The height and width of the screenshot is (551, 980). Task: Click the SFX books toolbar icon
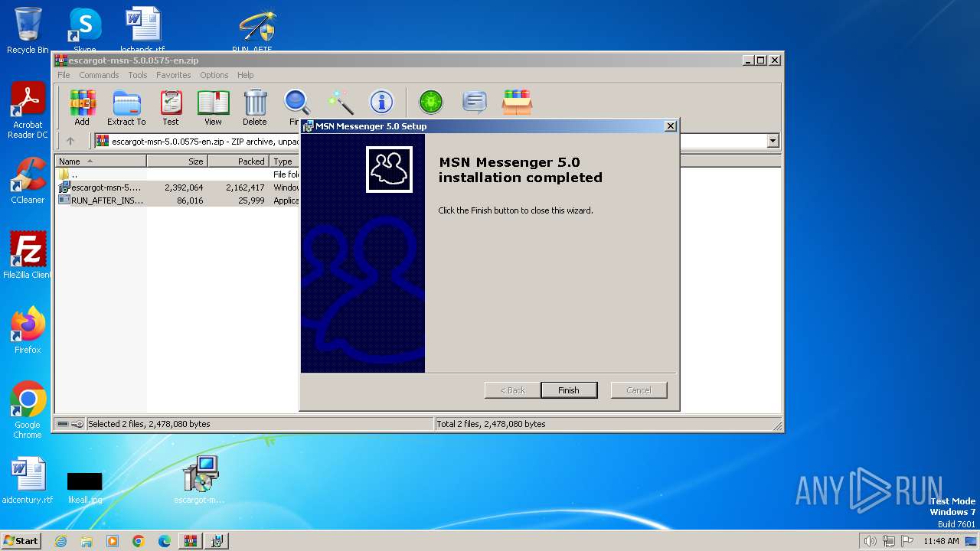pos(518,102)
